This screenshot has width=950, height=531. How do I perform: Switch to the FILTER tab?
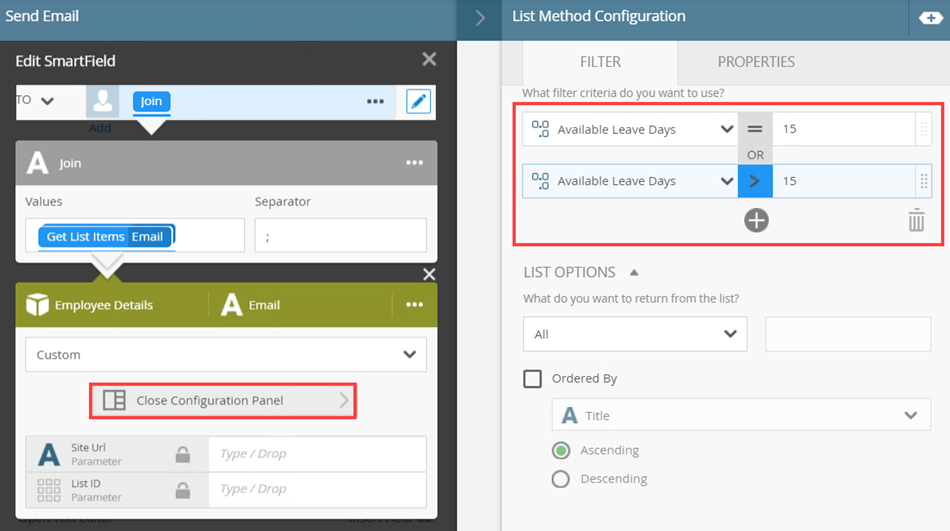(600, 62)
